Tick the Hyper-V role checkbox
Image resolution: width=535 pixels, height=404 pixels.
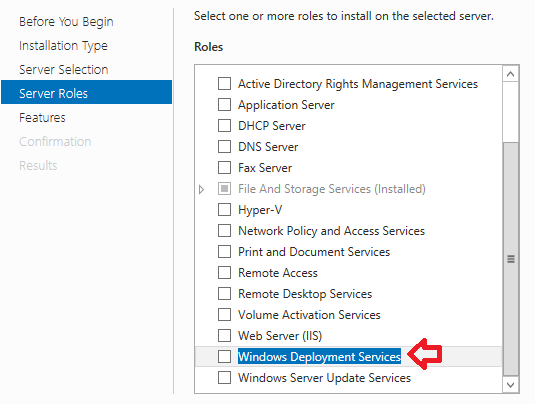click(224, 210)
